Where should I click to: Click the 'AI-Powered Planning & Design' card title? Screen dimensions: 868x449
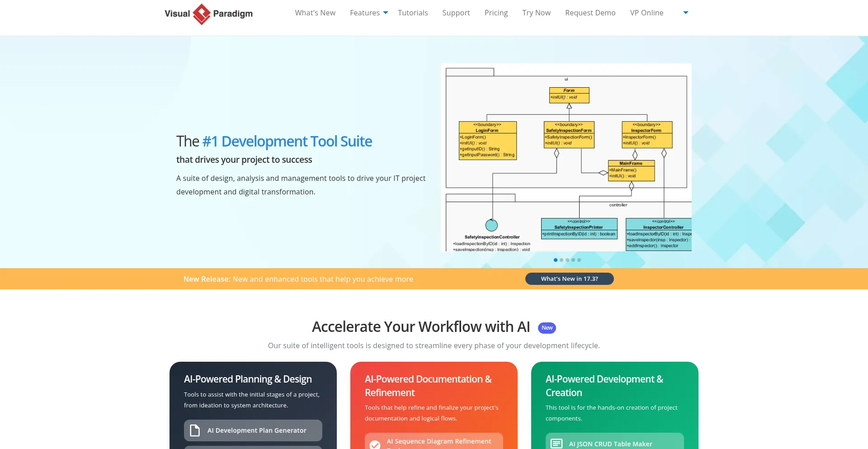click(248, 379)
